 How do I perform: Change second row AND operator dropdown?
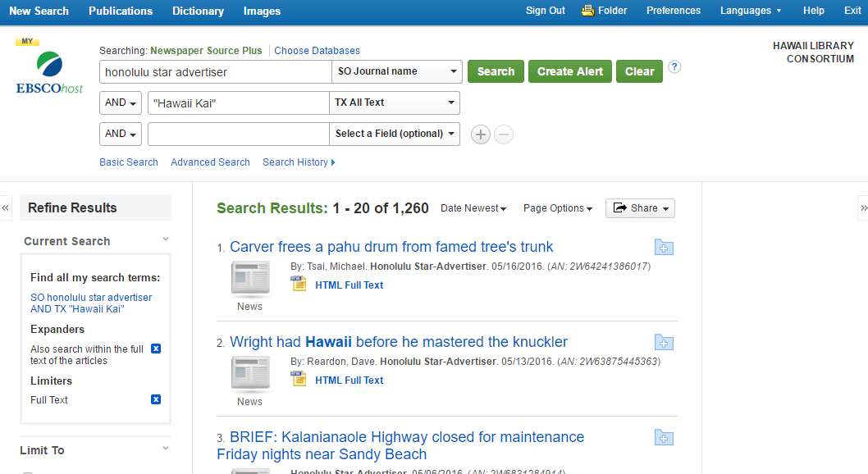[121, 103]
